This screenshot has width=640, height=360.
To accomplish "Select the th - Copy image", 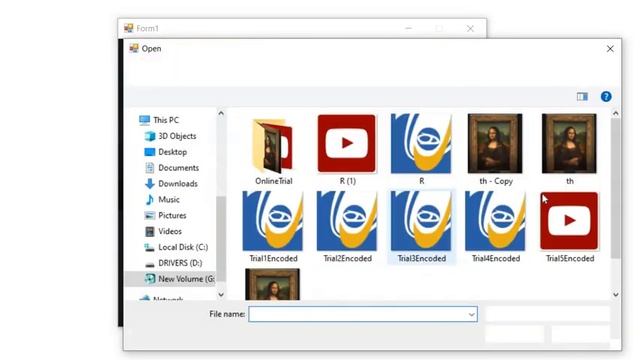I will (x=495, y=143).
